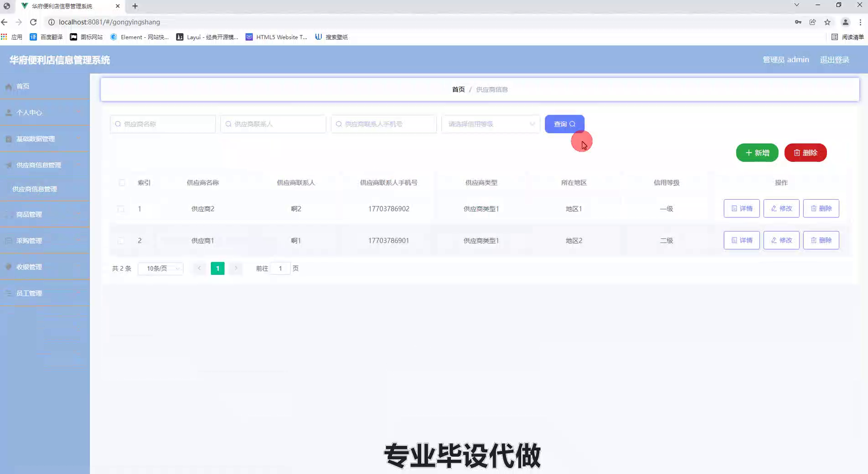Open Layui bookmark

pyautogui.click(x=207, y=37)
